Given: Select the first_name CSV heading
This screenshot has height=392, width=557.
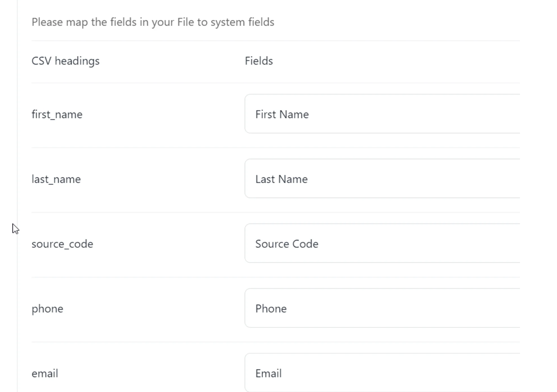Looking at the screenshot, I should coord(57,114).
